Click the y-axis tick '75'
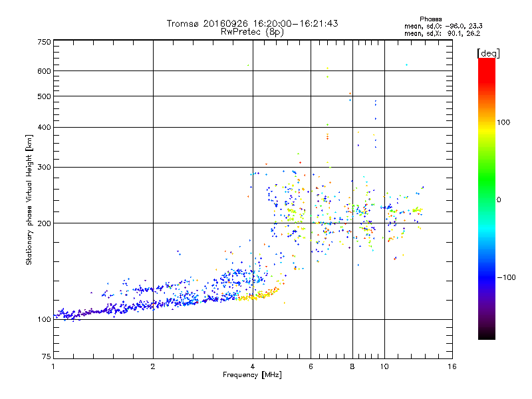Screen dimensions: 532x399 pyautogui.click(x=47, y=356)
